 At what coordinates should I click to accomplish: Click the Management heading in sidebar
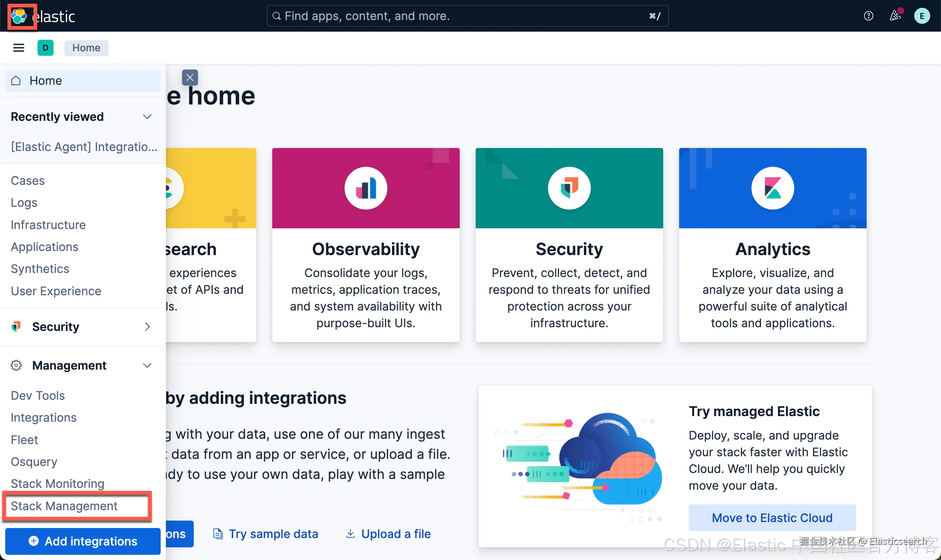tap(69, 365)
